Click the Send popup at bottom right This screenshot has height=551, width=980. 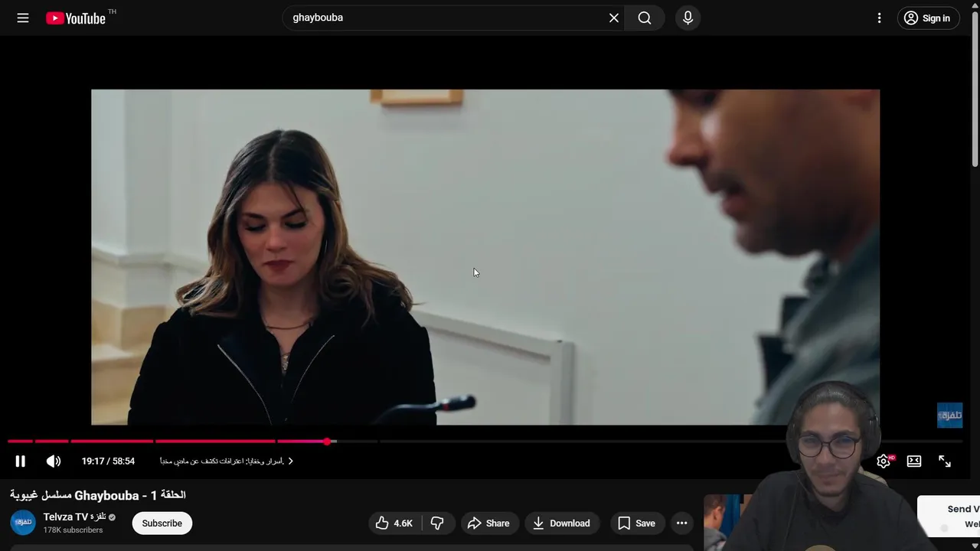[949, 517]
